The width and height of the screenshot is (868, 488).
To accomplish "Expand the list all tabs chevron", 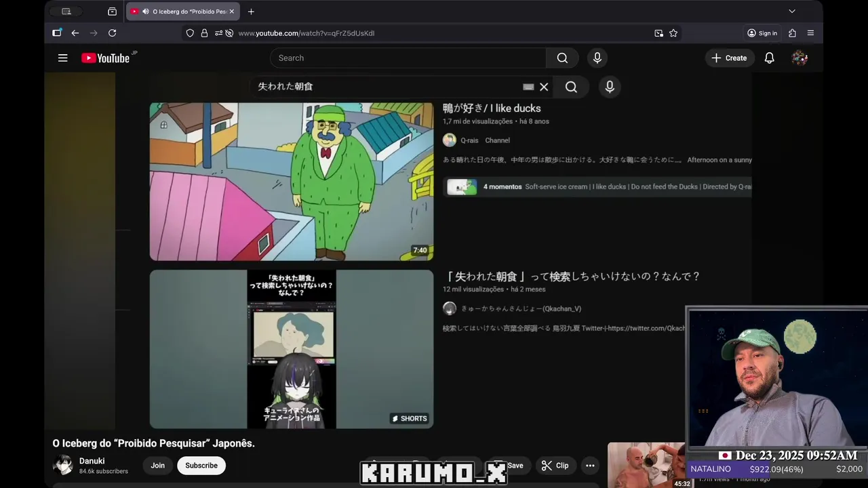I will point(791,12).
